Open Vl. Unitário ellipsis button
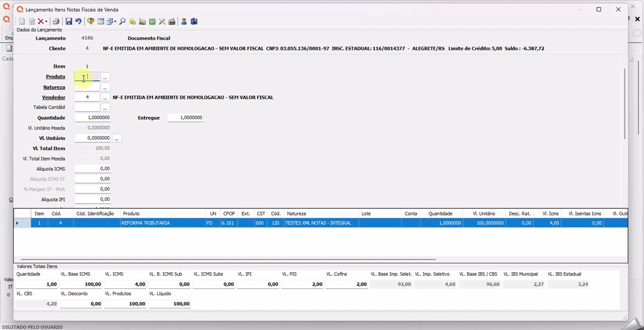Screen dimensions: 644x330 [117, 139]
